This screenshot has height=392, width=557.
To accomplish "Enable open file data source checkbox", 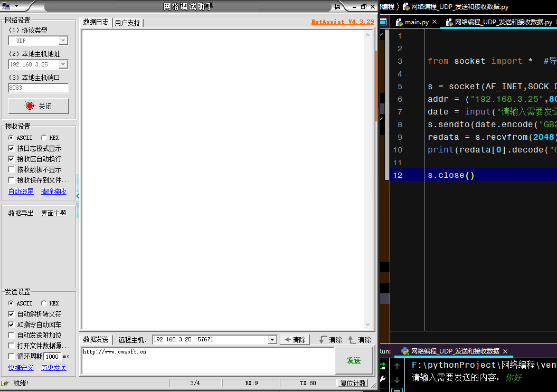I will click(11, 346).
